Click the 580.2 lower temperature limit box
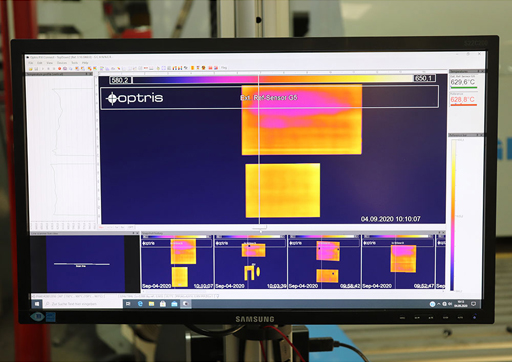Image resolution: width=512 pixels, height=362 pixels. [x=120, y=80]
